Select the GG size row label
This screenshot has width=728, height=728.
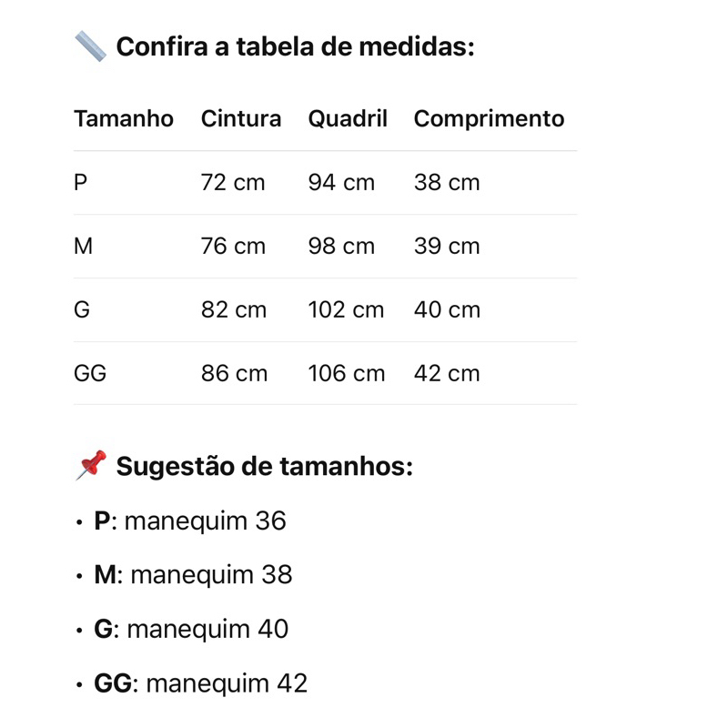[90, 374]
